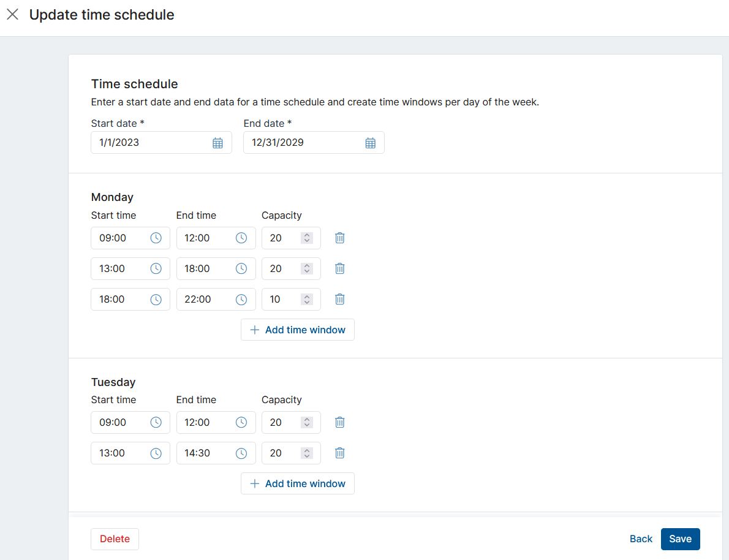Save the time schedule changes
The image size is (729, 560).
[x=680, y=539]
